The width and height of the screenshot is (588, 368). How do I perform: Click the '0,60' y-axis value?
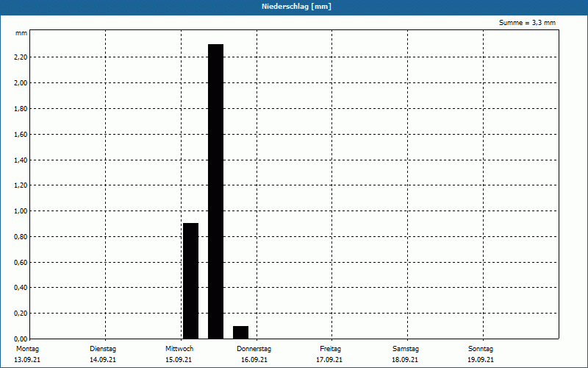(21, 262)
